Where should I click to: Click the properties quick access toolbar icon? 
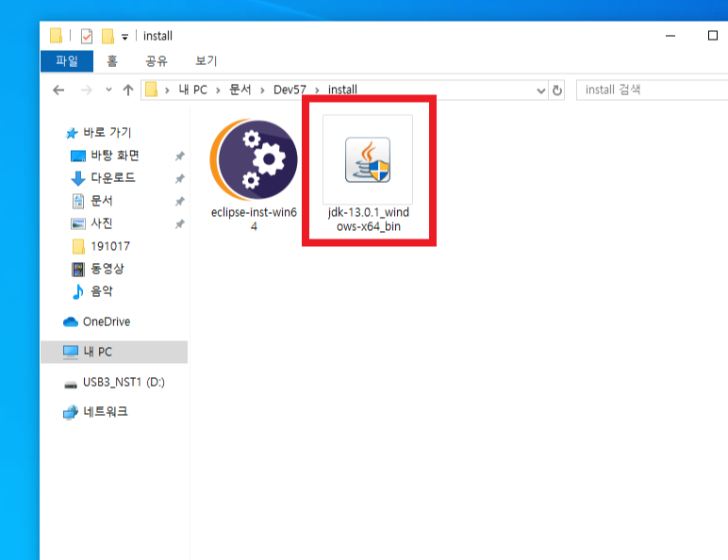coord(87,36)
